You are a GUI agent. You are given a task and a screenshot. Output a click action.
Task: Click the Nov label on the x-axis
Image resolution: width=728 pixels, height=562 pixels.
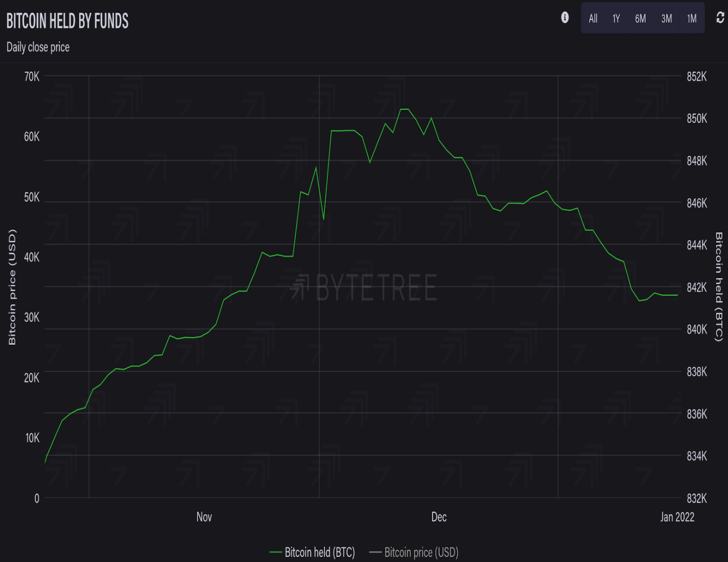coord(203,517)
